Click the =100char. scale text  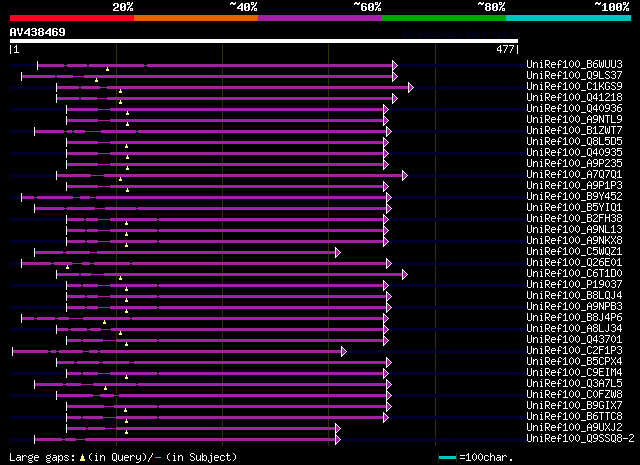[x=486, y=457]
